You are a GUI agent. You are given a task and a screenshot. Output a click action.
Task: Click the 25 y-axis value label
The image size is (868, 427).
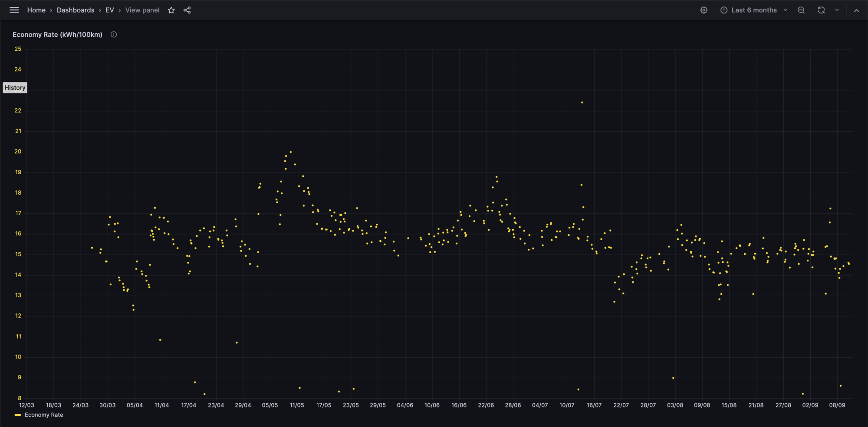[x=18, y=49]
